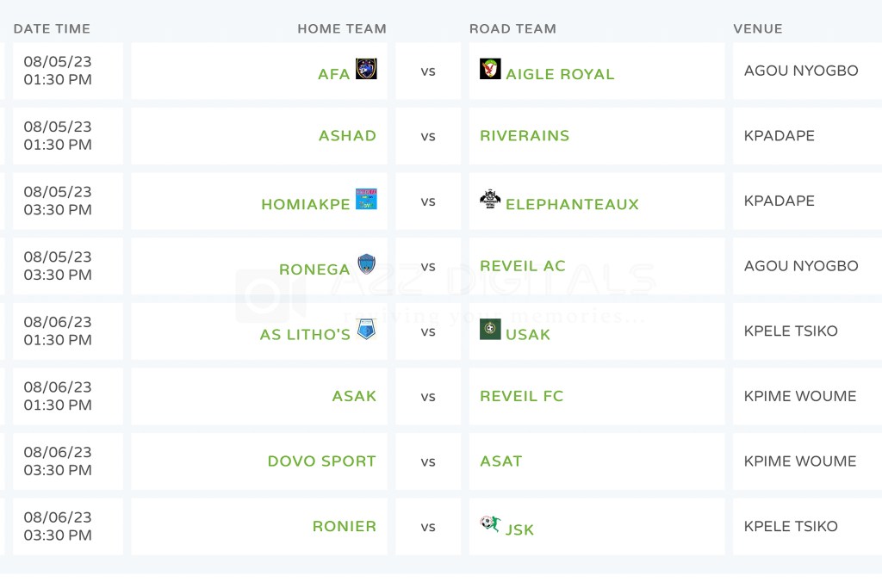Viewport: 882px width, 588px height.
Task: Open the ASHAD team link
Action: point(347,136)
